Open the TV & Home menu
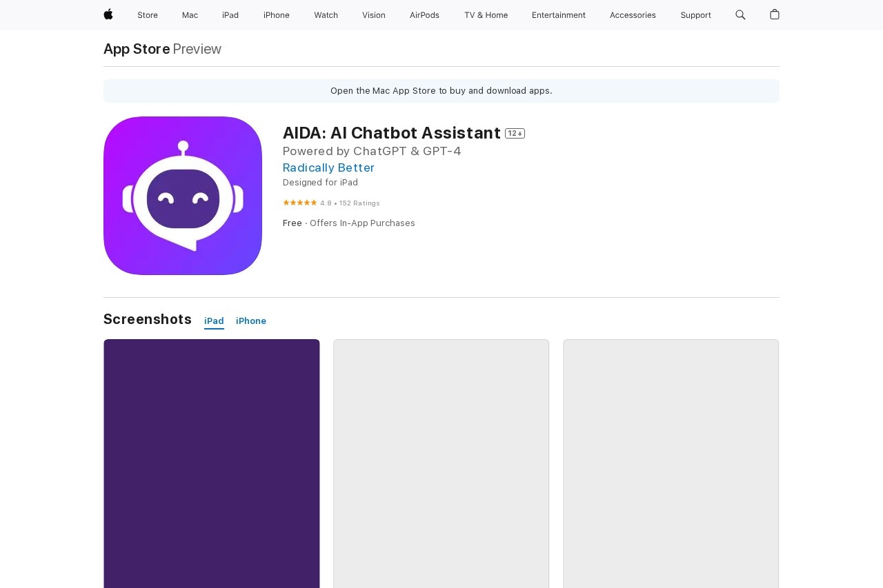 (486, 15)
